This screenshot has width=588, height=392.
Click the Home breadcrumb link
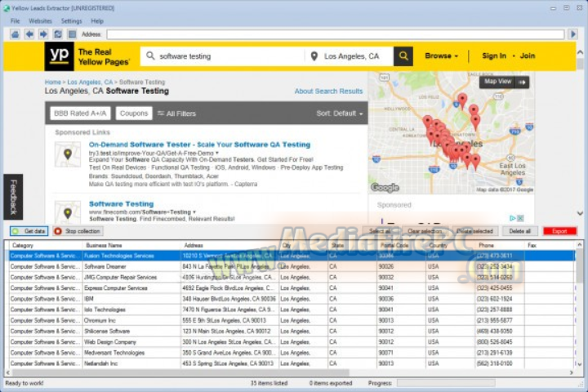pos(52,82)
